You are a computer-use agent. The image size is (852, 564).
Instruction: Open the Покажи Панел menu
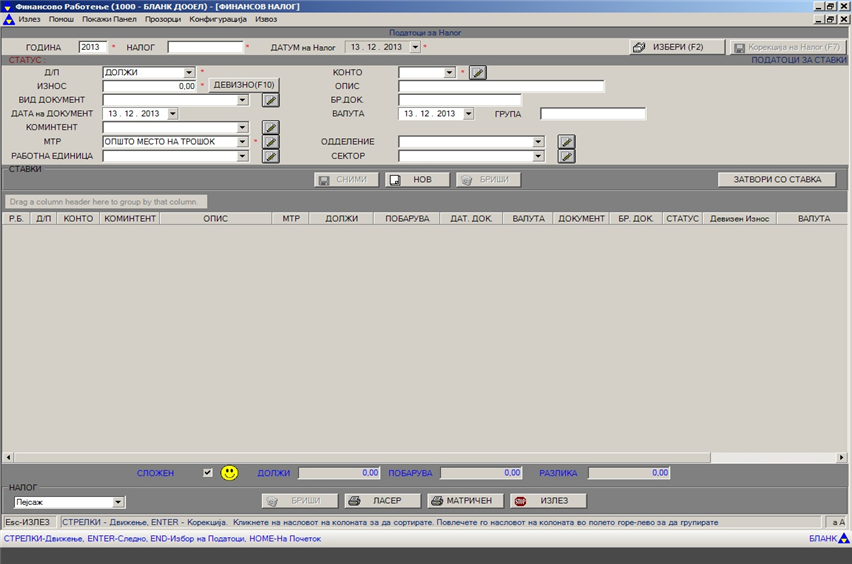click(x=109, y=19)
